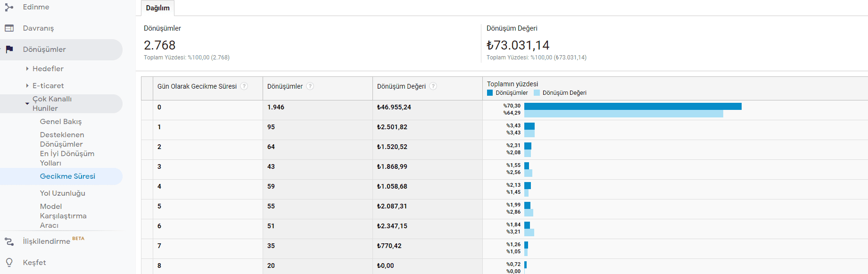Click dark blue Dönüşümler legend swatch
The height and width of the screenshot is (274, 868).
click(x=490, y=93)
